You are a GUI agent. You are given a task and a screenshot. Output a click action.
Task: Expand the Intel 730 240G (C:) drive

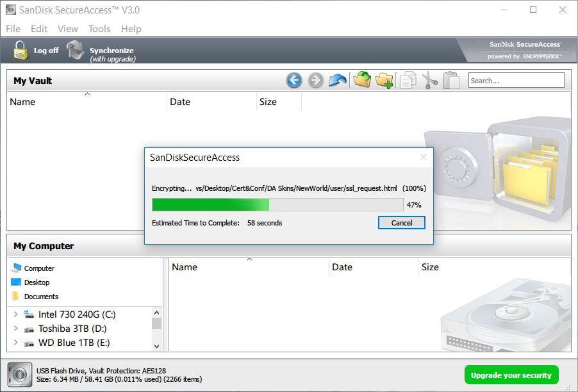coord(16,314)
